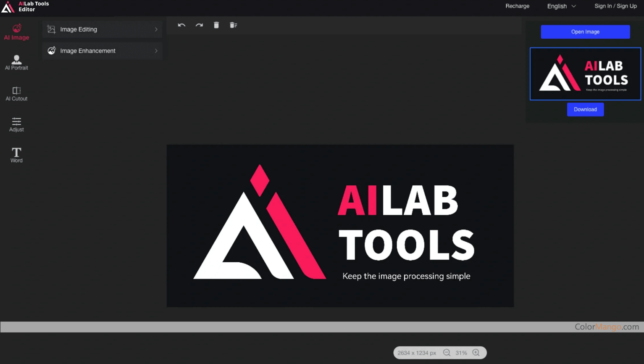Open the Adjust panel
The width and height of the screenshot is (644, 364).
[16, 124]
